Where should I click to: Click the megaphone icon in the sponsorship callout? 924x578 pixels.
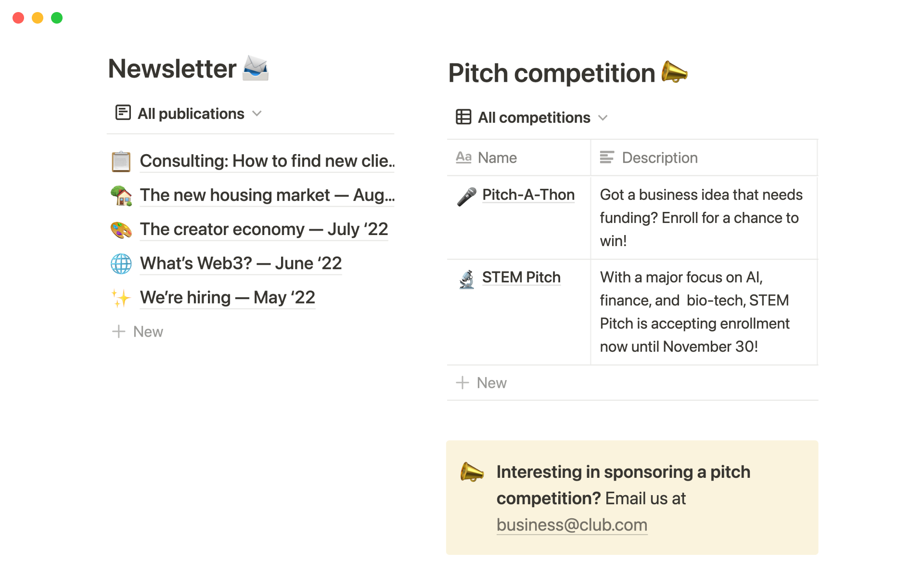coord(472,473)
